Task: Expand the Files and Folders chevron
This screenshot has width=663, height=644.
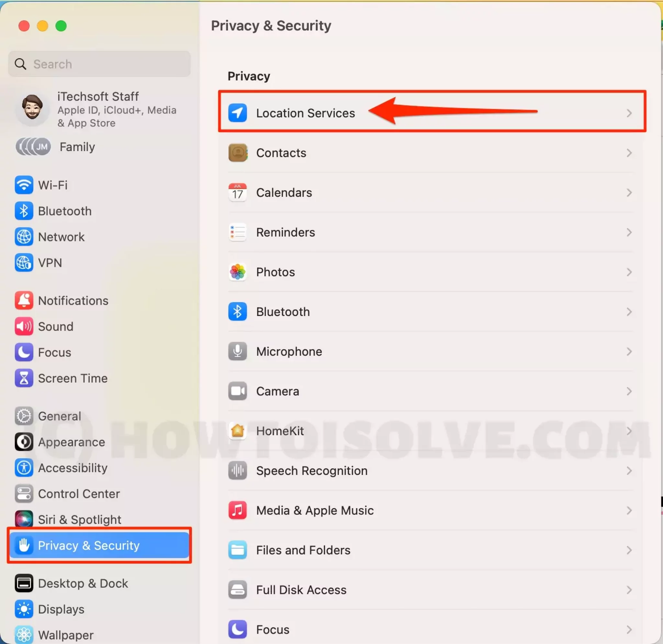Action: coord(629,550)
